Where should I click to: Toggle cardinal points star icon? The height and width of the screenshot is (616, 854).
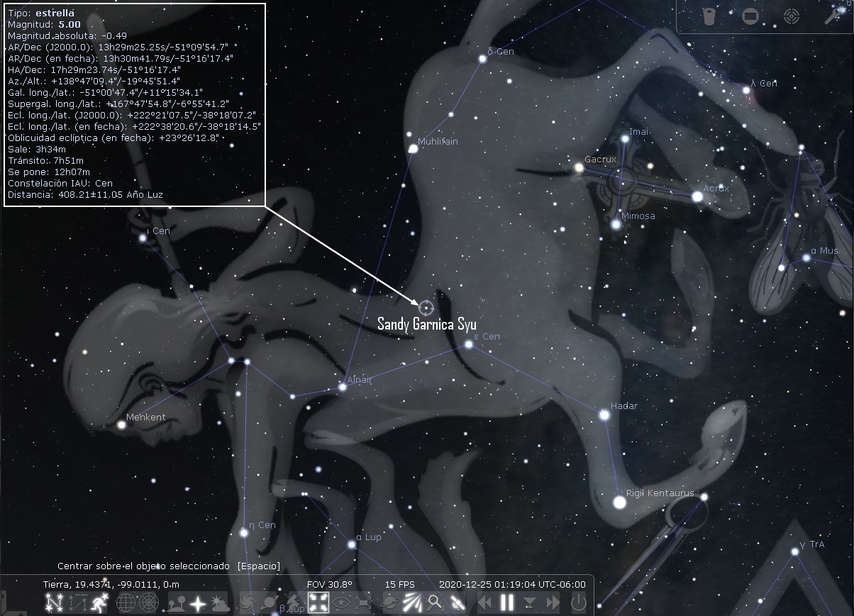tap(198, 603)
